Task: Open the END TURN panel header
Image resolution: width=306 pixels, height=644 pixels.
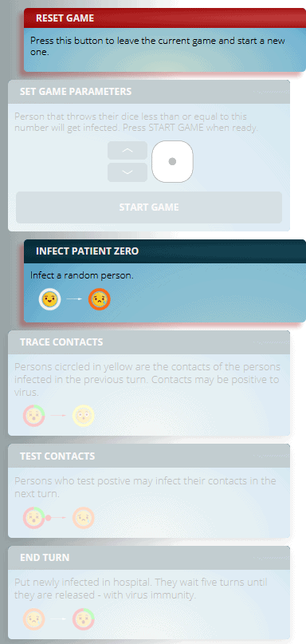Action: (149, 558)
